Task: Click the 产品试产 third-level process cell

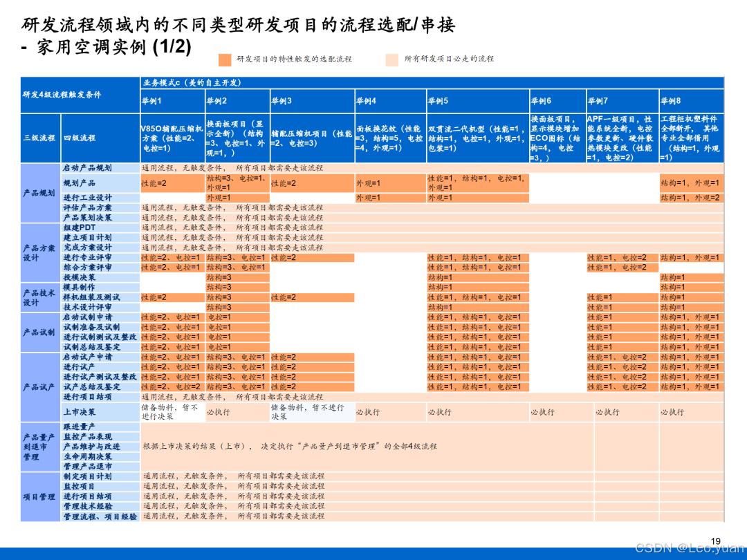Action: coord(41,387)
